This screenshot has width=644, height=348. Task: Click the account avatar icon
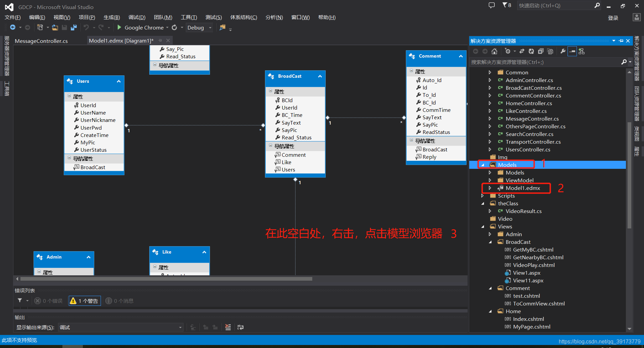click(x=637, y=17)
